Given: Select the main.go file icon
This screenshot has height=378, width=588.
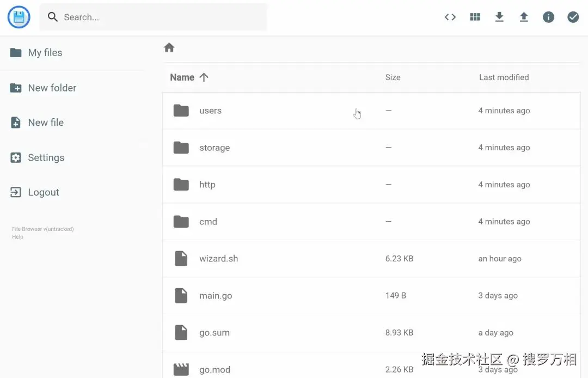Looking at the screenshot, I should [181, 296].
